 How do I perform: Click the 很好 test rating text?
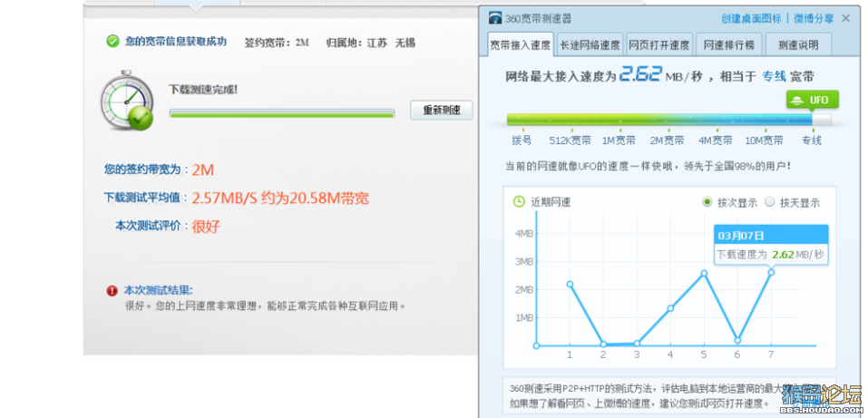coord(205,226)
